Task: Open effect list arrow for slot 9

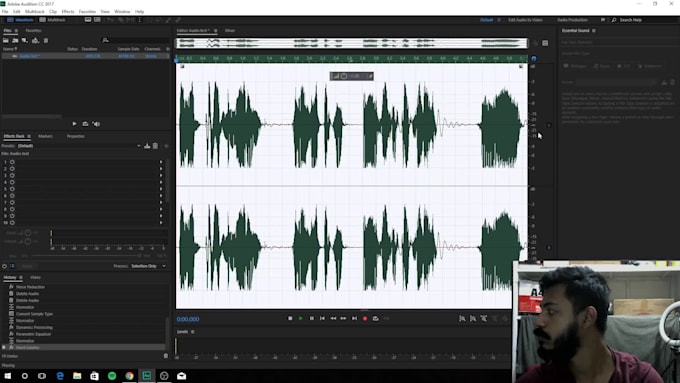Action: coord(161,216)
